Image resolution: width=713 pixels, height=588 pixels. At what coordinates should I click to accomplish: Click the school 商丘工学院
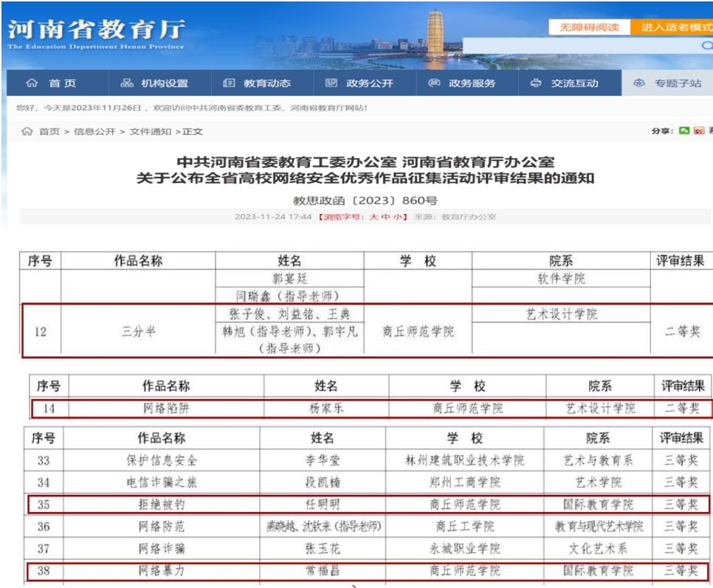[x=465, y=526]
